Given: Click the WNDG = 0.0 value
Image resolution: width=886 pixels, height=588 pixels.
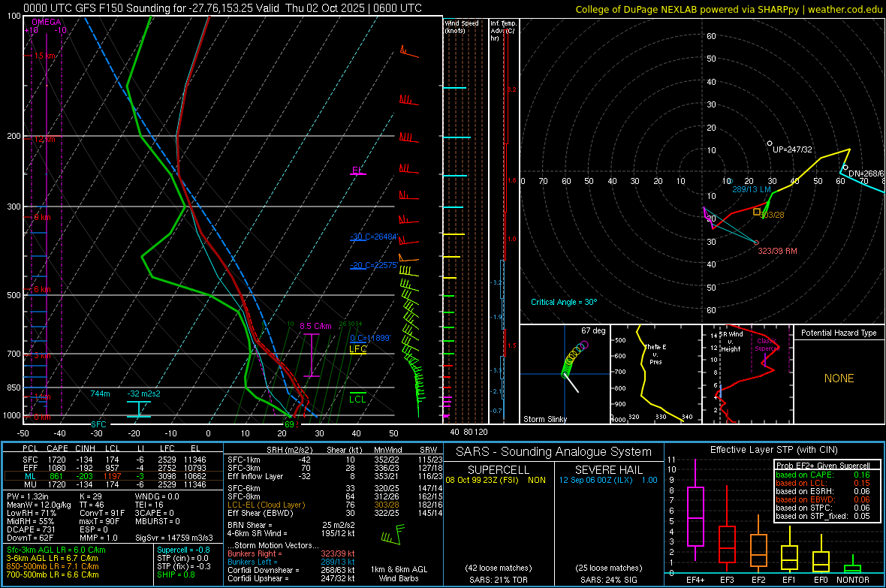Looking at the screenshot, I should (x=157, y=496).
